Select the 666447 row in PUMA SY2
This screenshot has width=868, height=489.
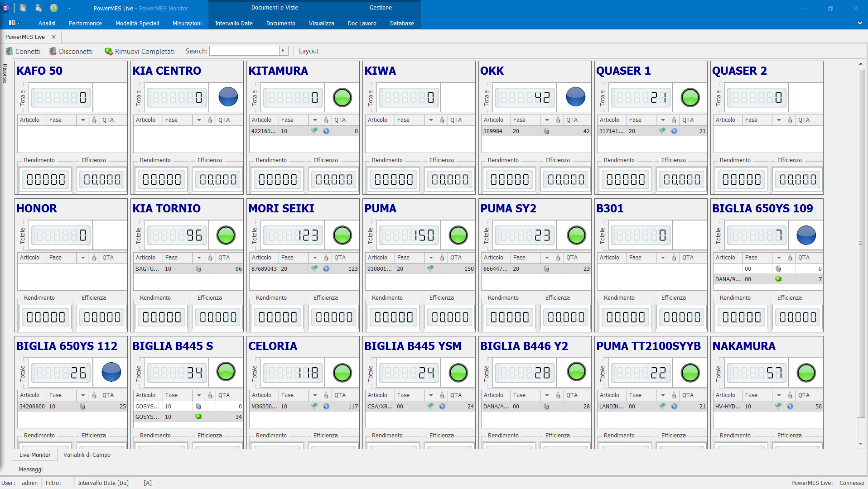[536, 269]
